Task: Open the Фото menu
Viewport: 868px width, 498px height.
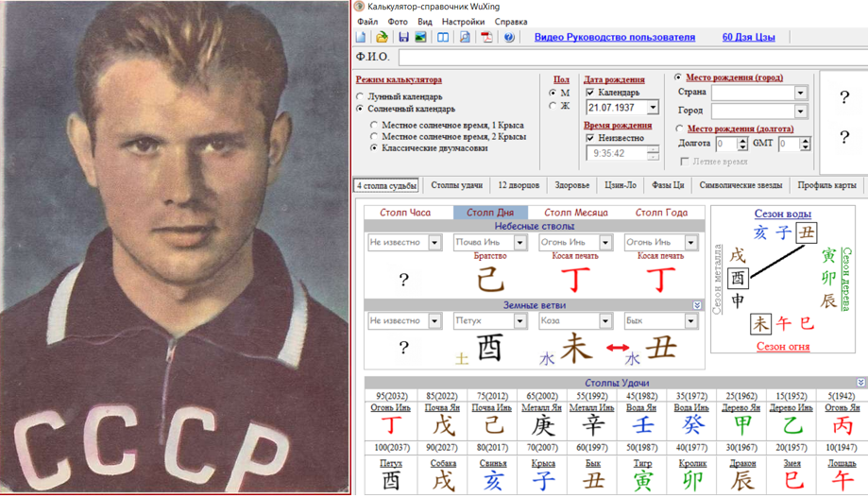Action: 398,22
